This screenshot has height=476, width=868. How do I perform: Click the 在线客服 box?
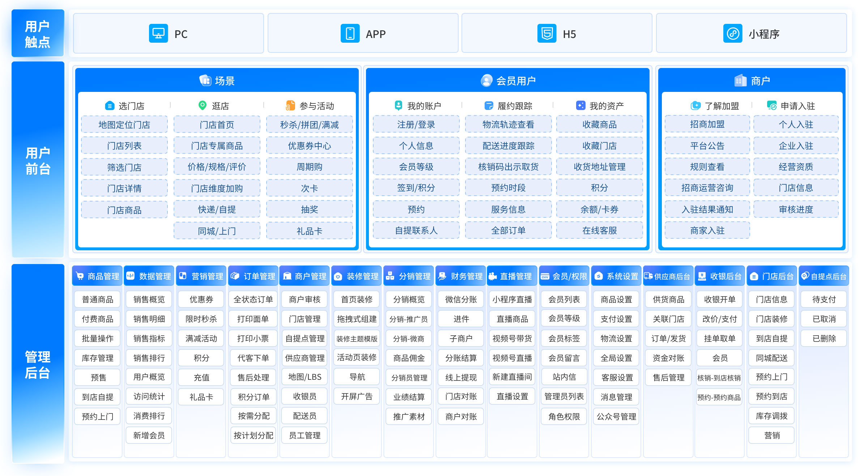tap(600, 230)
